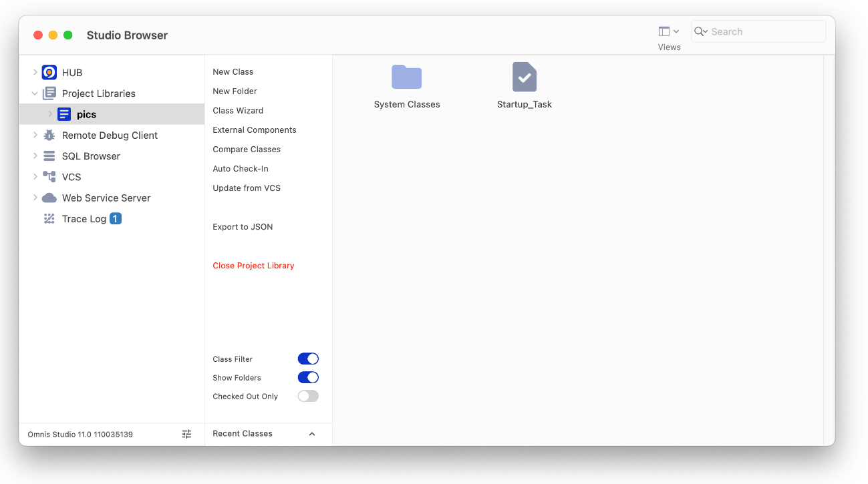Select the Trace Log label
Image resolution: width=868 pixels, height=484 pixels.
(84, 218)
